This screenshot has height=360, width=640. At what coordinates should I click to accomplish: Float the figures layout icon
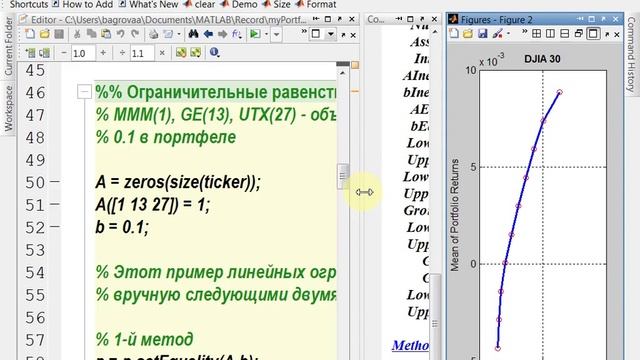pos(578,34)
